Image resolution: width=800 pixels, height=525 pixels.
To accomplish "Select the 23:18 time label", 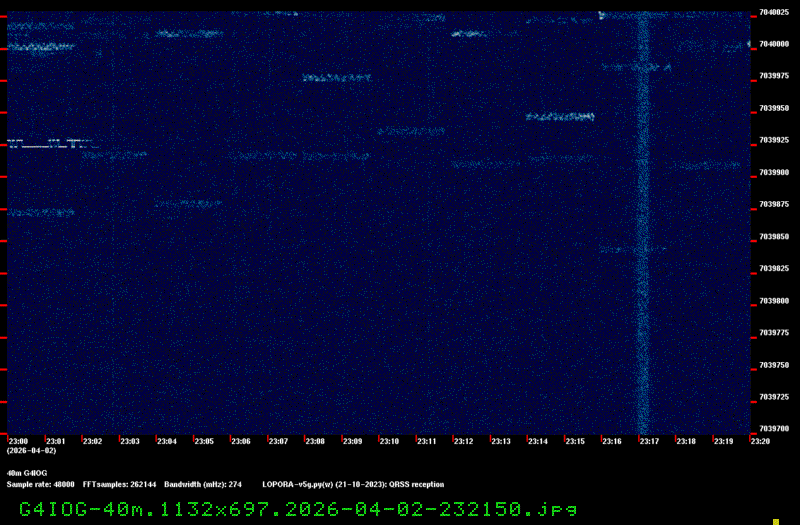I will tap(686, 441).
